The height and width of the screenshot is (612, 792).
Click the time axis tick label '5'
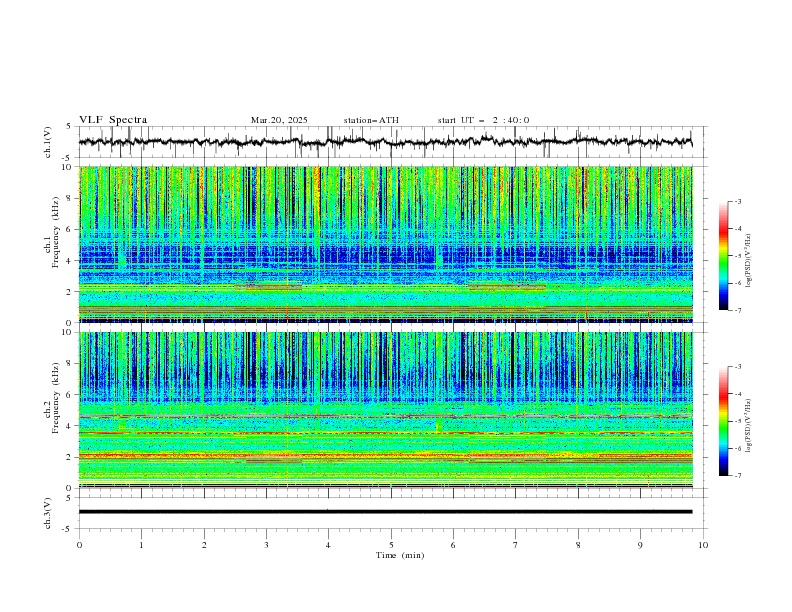pyautogui.click(x=391, y=545)
